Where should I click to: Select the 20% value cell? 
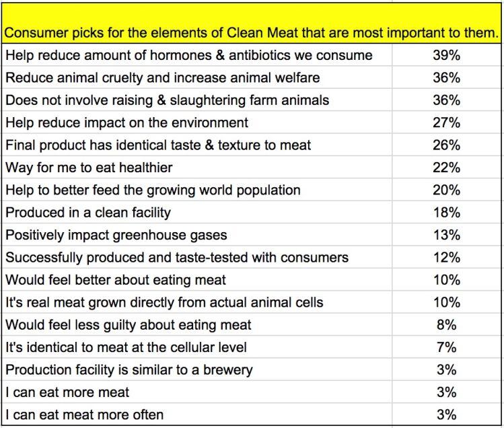pos(446,190)
